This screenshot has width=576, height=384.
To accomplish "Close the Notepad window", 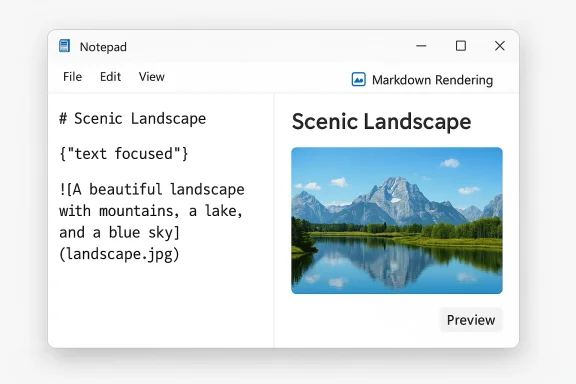I will 500,46.
